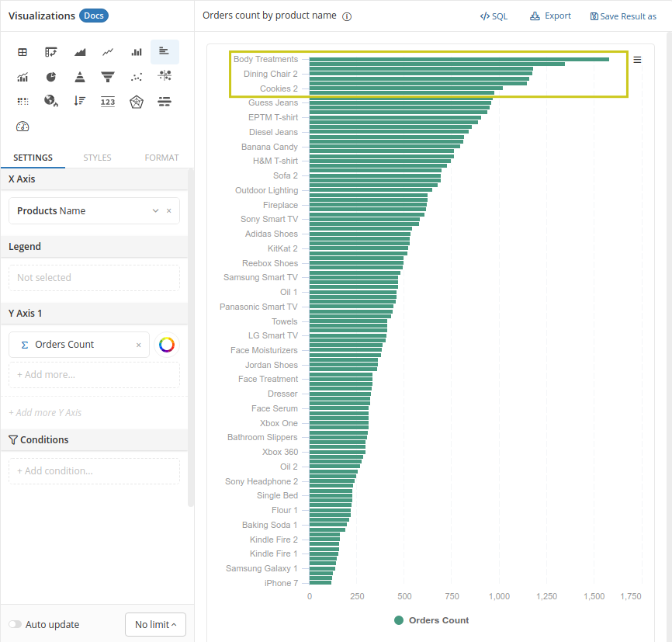
Task: Pick the horizontal bar chart icon
Action: 165,52
